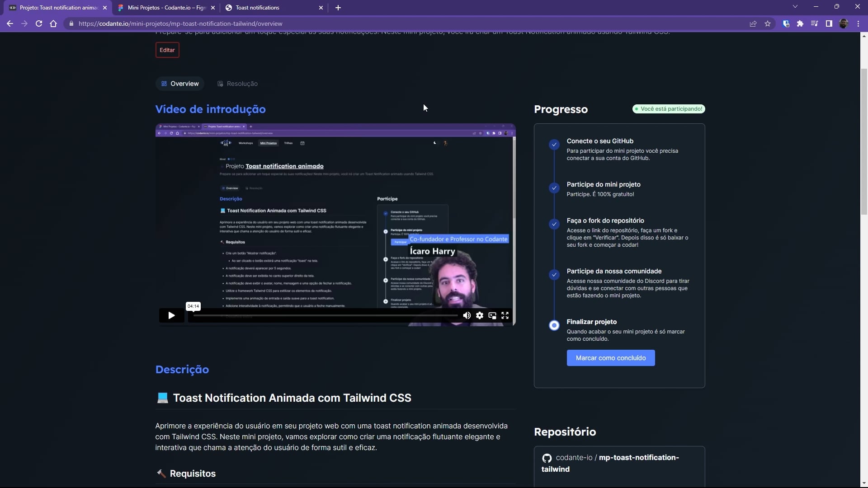Viewport: 868px width, 488px height.
Task: Click the video progress bar
Action: 325,315
